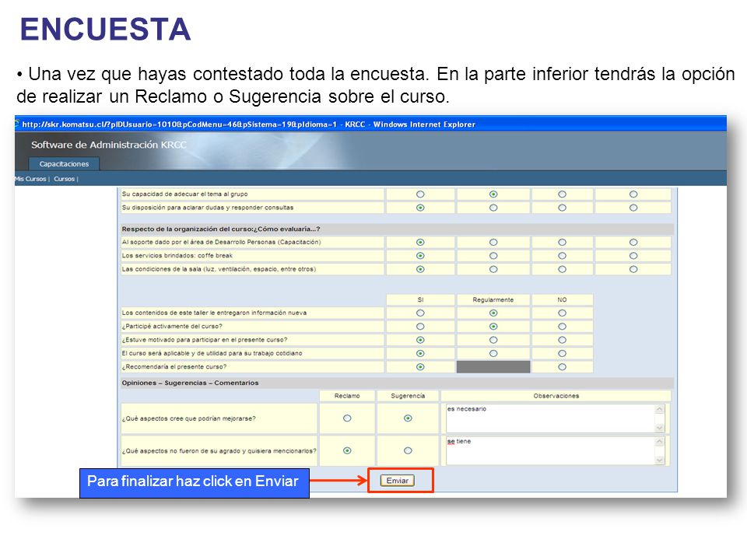The height and width of the screenshot is (560, 747).
Task: Mark third option for 'Al soporte dado' row
Action: click(x=562, y=243)
